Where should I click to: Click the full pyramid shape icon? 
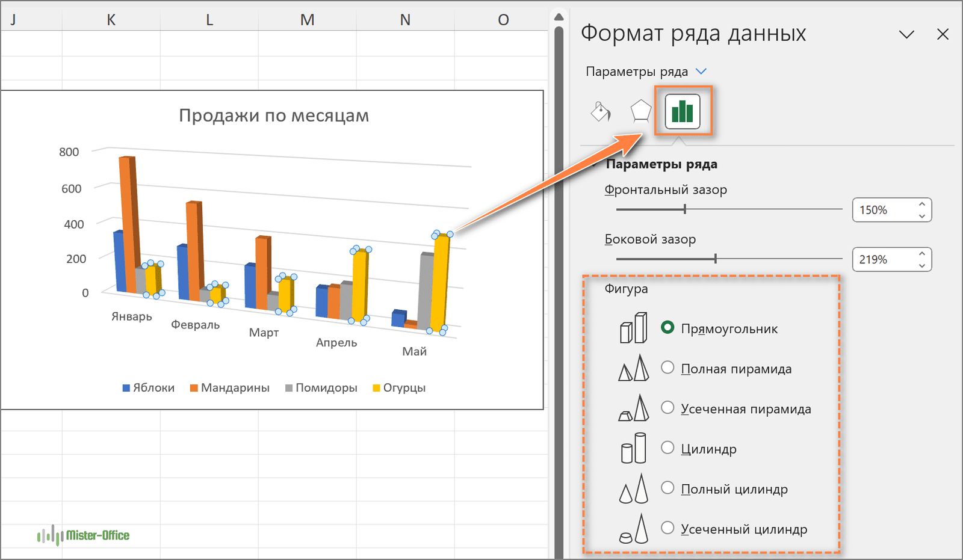click(x=633, y=368)
